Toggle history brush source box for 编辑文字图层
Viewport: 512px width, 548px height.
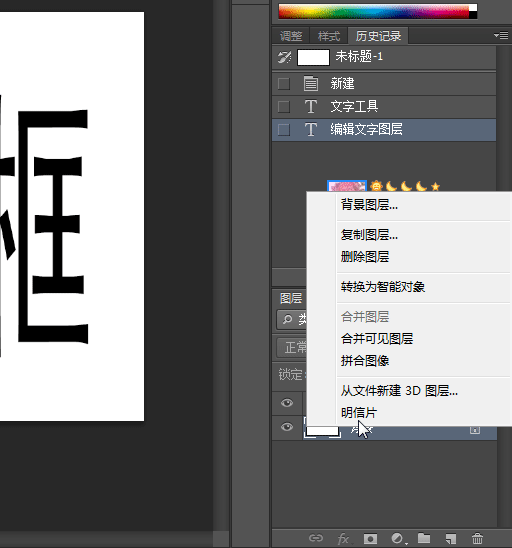coord(284,130)
